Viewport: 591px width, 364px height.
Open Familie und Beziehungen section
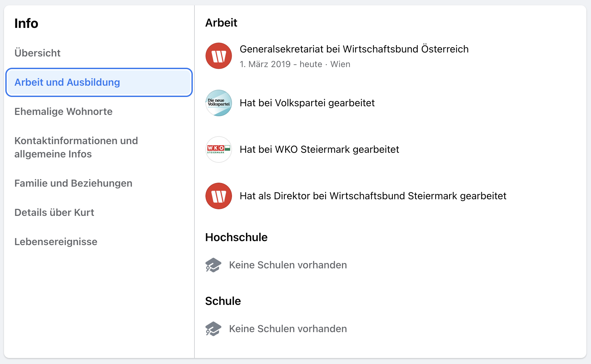[73, 183]
